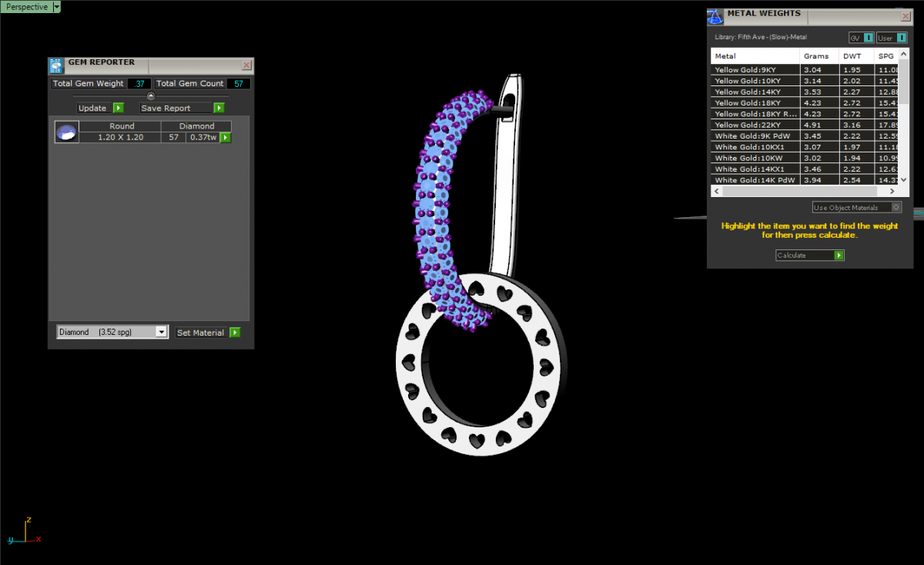Viewport: 924px width, 565px height.
Task: Click the green Set Material arrow
Action: coord(235,333)
